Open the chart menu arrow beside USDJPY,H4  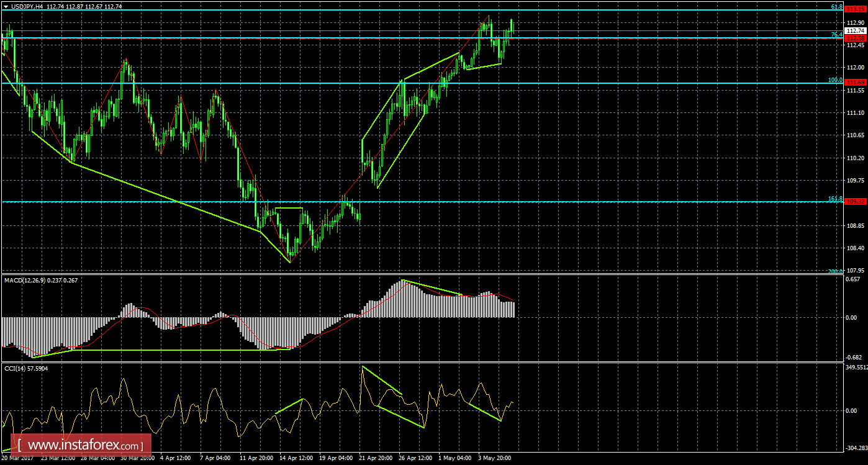click(5, 6)
